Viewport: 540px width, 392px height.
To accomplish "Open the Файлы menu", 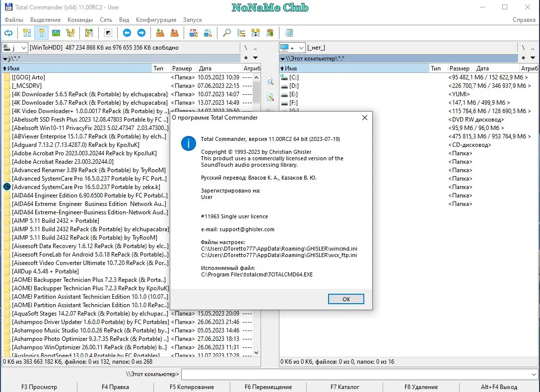I will [14, 20].
